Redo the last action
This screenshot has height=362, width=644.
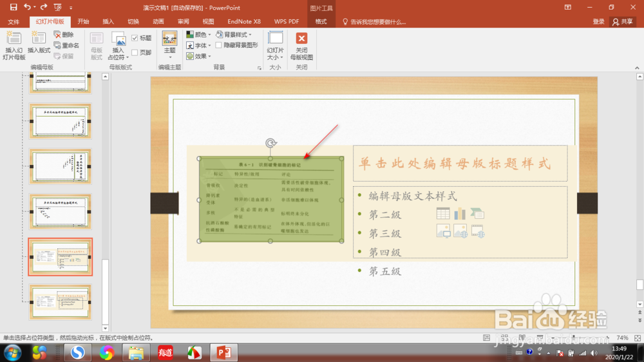(44, 7)
